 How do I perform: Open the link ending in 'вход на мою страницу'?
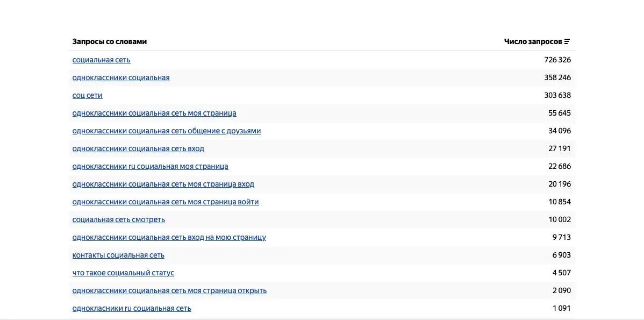pyautogui.click(x=169, y=237)
